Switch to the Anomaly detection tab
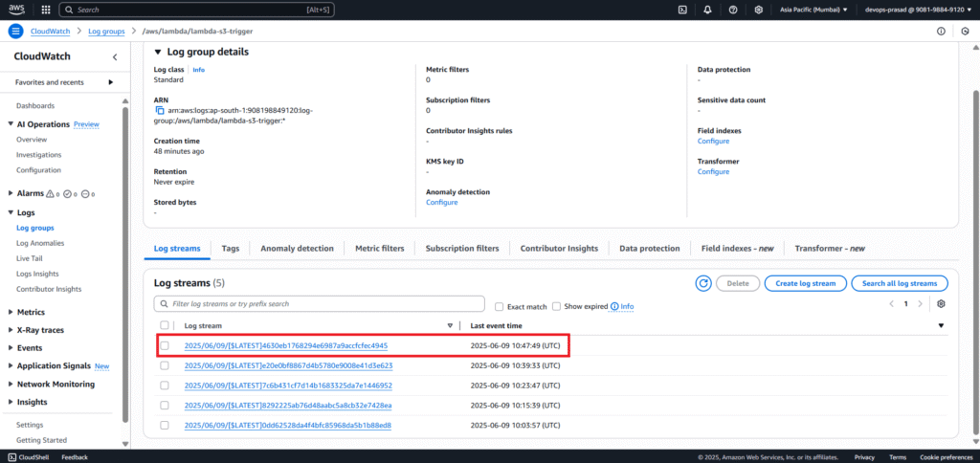Screen dimensions: 980x463 [297, 248]
